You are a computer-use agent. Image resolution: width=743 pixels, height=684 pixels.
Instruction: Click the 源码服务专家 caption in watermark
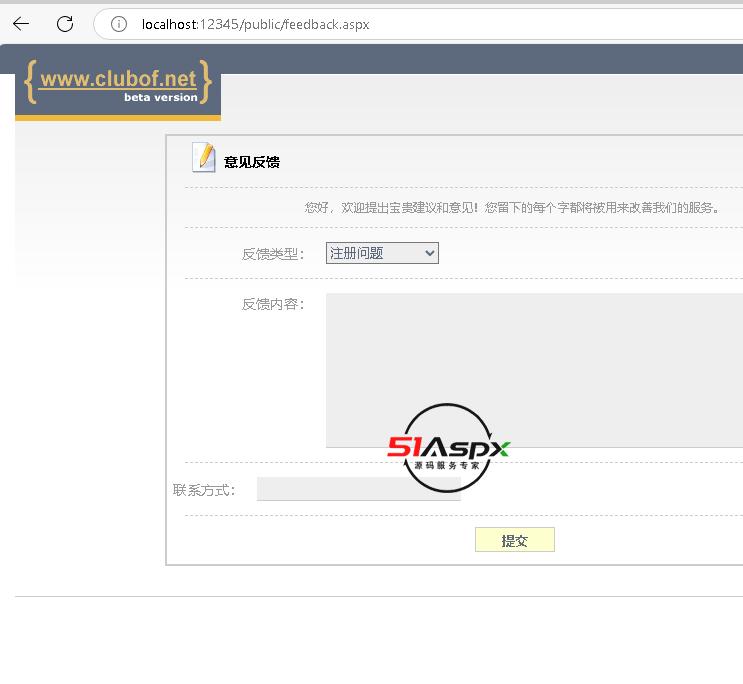click(x=447, y=466)
